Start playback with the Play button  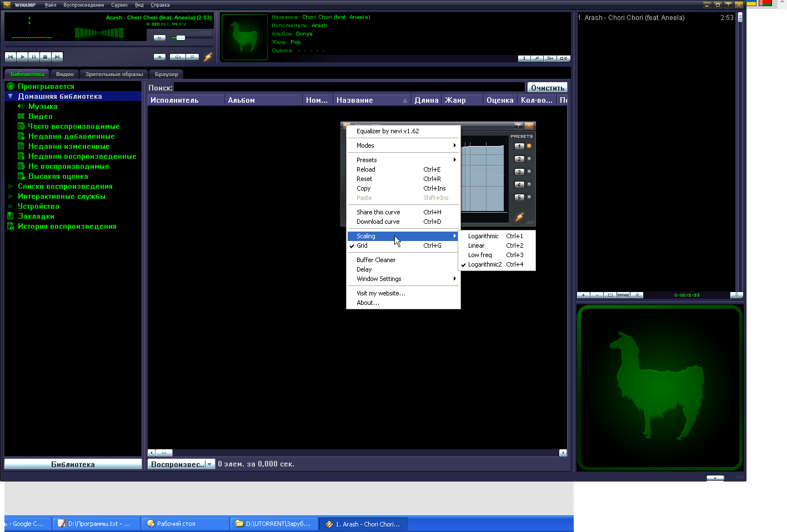[x=22, y=57]
